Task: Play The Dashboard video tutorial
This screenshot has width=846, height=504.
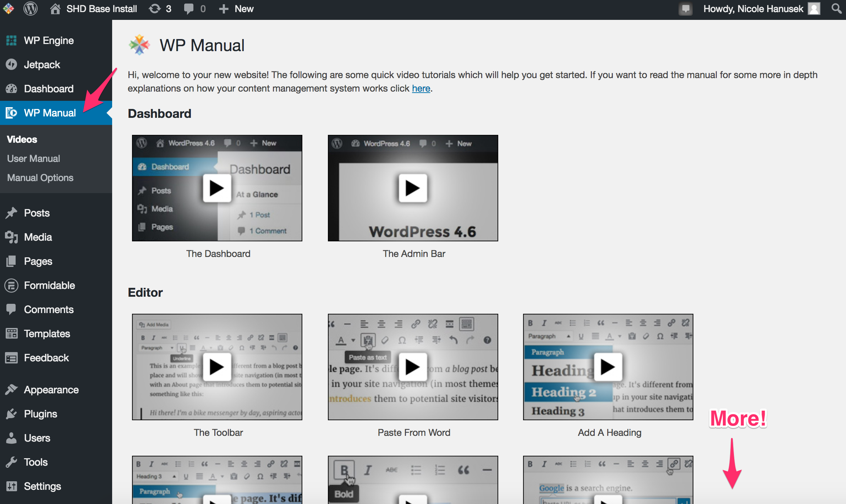Action: click(217, 188)
